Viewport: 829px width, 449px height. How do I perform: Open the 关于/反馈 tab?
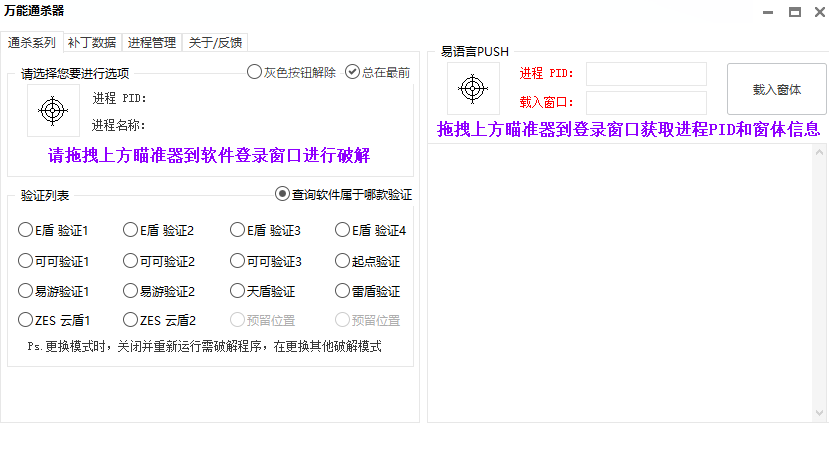(215, 42)
